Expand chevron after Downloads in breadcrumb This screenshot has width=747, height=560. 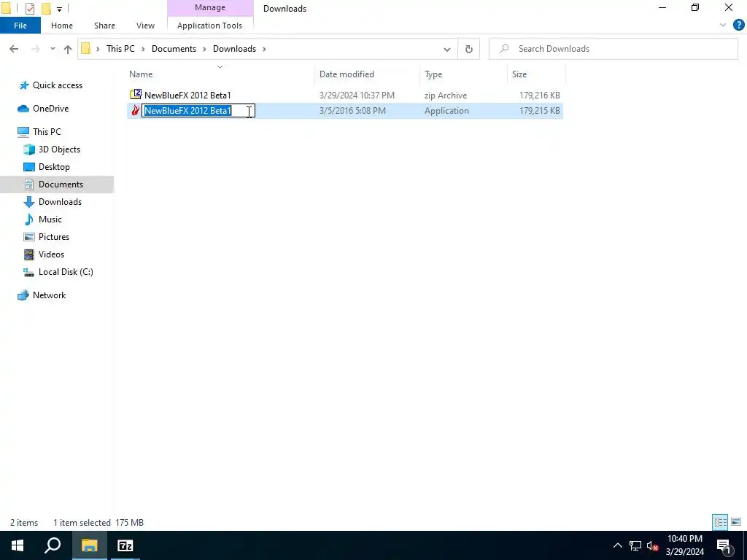(264, 49)
